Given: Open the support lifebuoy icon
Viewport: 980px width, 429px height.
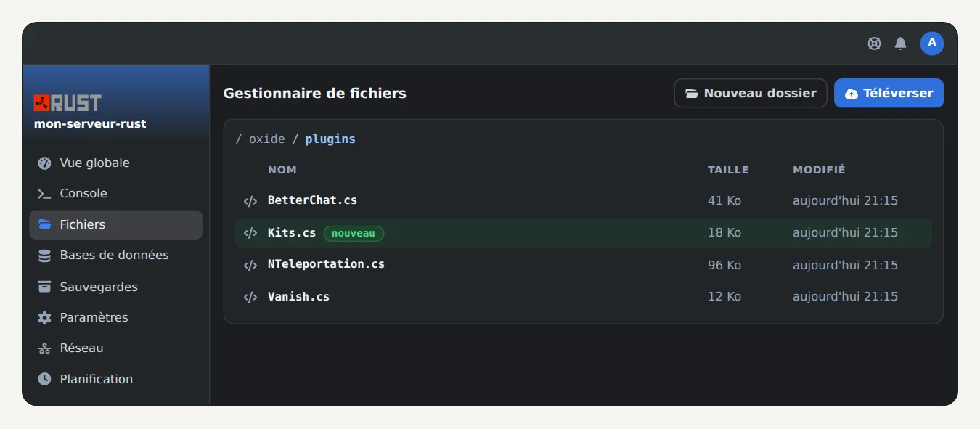Looking at the screenshot, I should point(874,44).
